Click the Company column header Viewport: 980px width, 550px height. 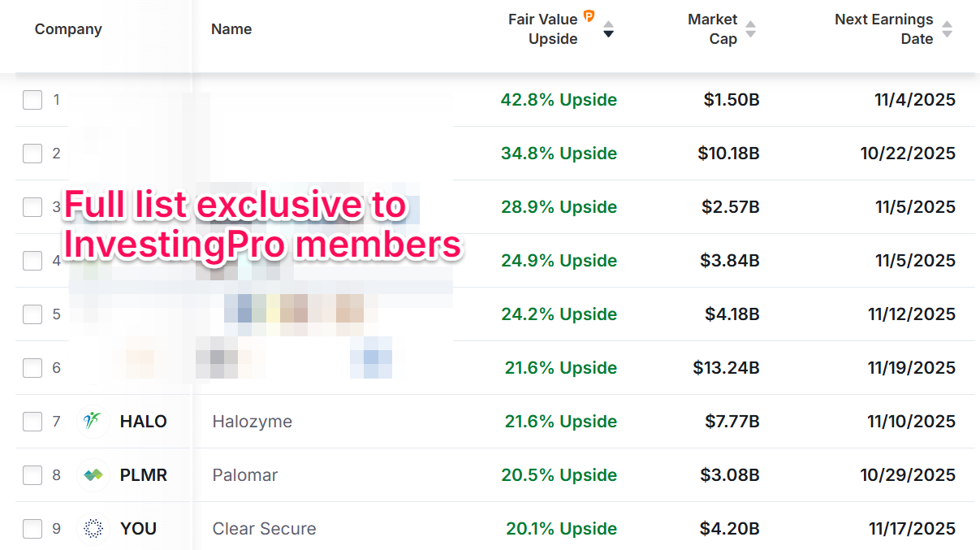tap(68, 29)
